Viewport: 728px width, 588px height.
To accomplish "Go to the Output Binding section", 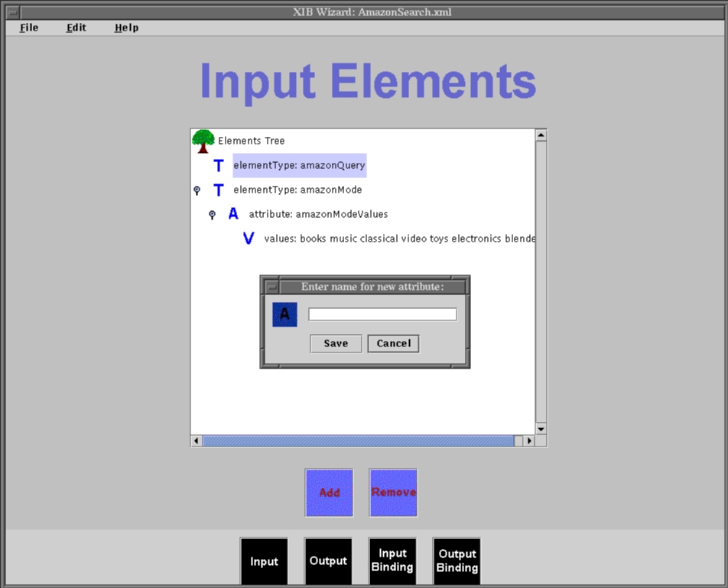I will (457, 561).
